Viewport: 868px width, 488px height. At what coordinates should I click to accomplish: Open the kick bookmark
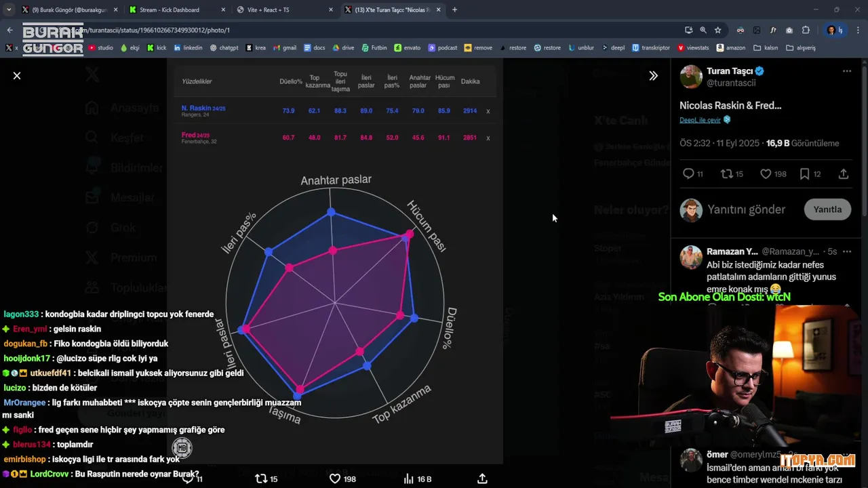point(156,47)
